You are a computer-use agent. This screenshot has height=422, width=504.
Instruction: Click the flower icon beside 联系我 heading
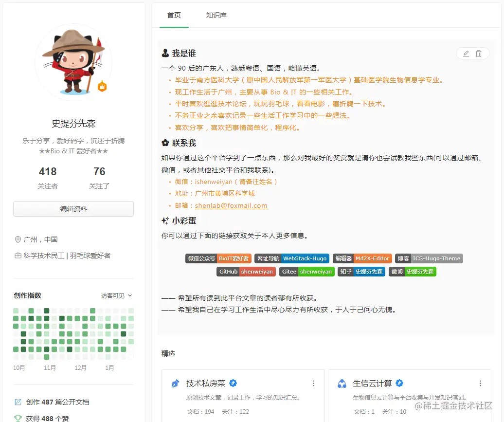[165, 143]
